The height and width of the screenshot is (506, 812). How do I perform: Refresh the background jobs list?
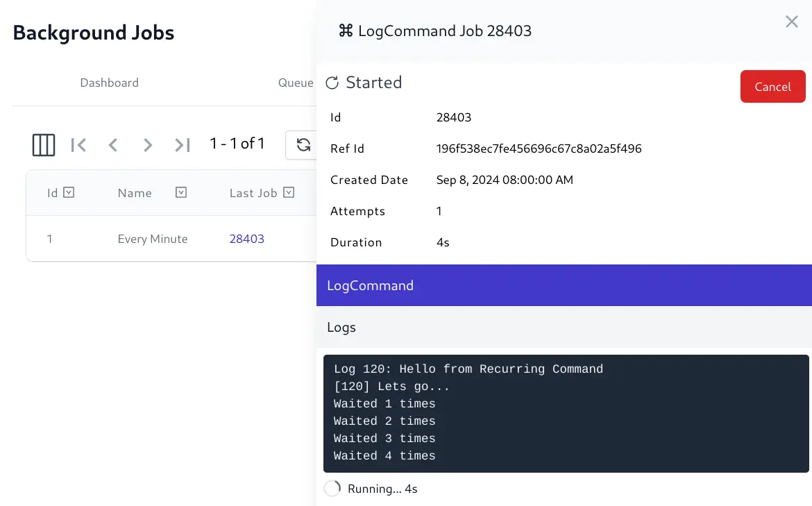(303, 144)
